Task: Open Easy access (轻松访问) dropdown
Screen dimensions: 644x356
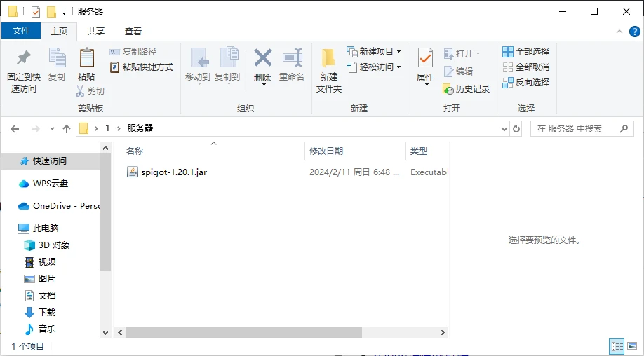Action: [x=374, y=67]
